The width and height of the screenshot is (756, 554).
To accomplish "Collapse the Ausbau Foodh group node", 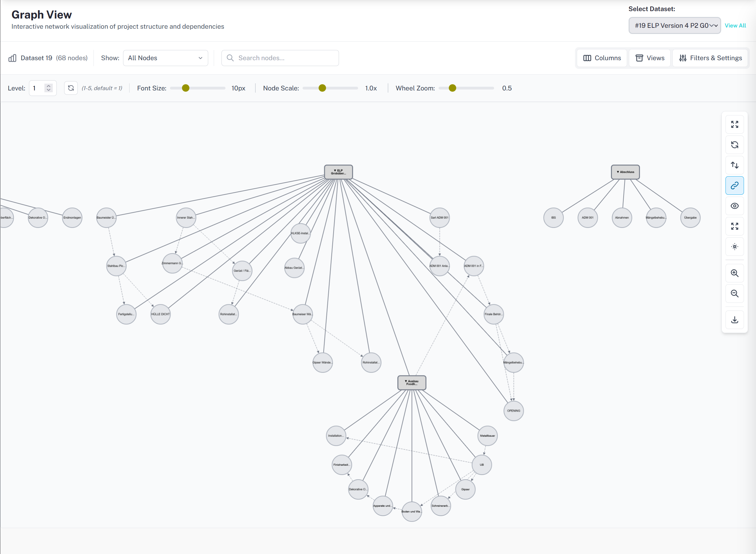I will 412,383.
